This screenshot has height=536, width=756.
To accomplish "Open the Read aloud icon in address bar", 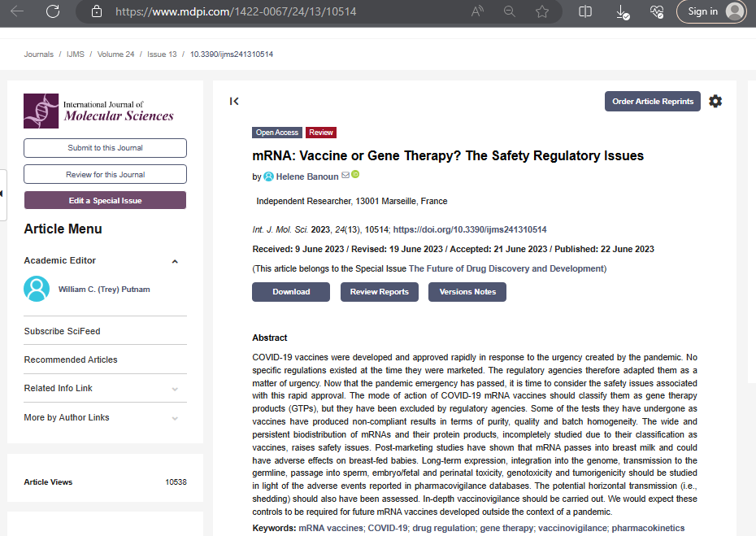I will point(477,11).
